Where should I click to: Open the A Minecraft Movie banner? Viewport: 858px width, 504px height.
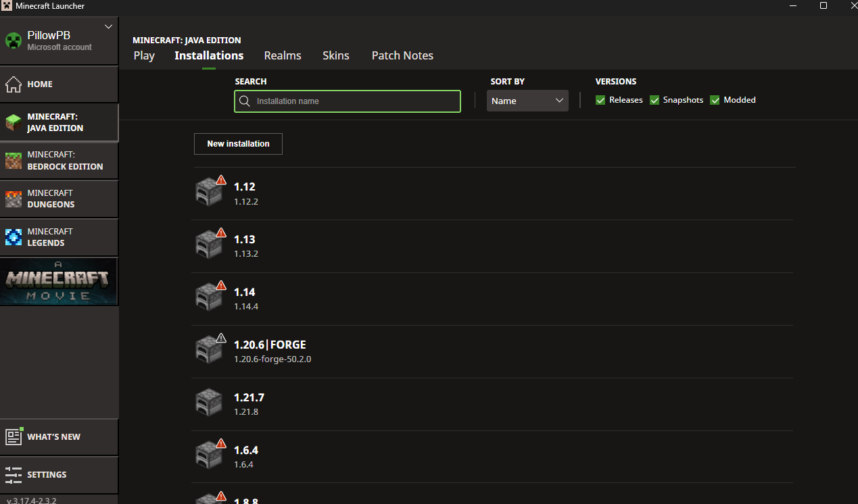tap(59, 281)
